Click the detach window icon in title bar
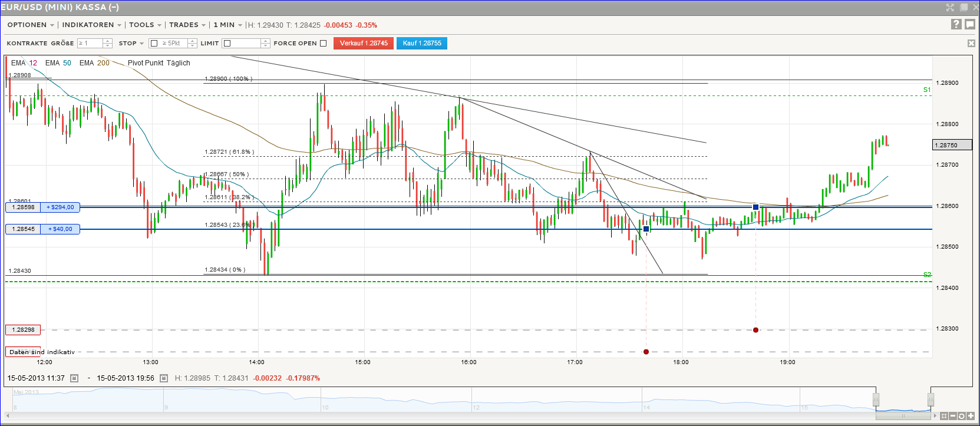980x426 pixels. click(964, 7)
